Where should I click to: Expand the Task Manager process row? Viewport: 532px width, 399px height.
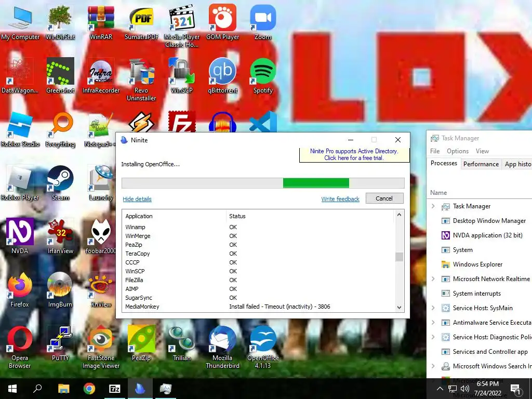pyautogui.click(x=433, y=206)
